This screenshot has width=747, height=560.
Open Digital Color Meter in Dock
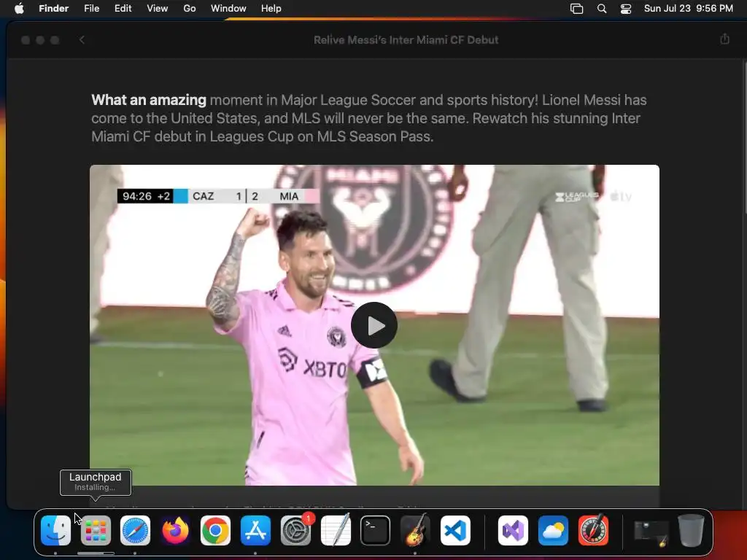(x=594, y=531)
